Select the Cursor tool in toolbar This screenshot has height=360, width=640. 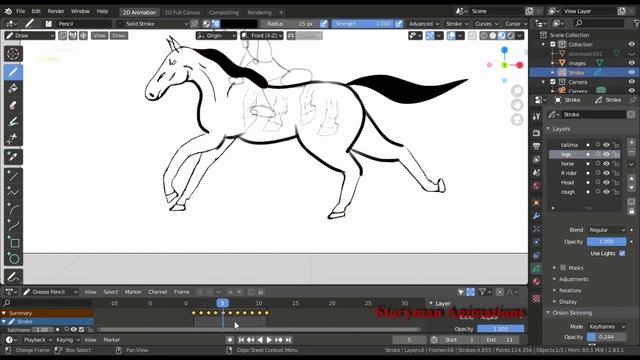pos(13,53)
